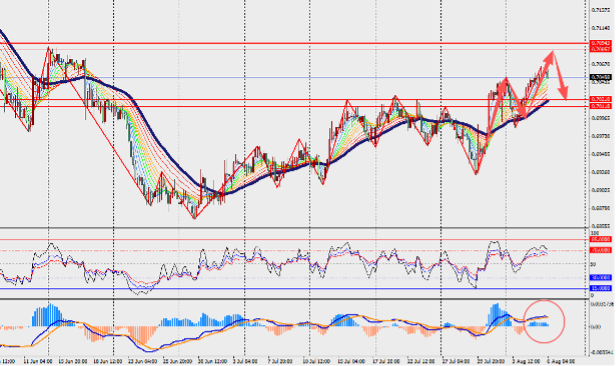Click the '7 Jul 20:00' time axis label
This screenshot has height=366, width=616.
tap(280, 361)
